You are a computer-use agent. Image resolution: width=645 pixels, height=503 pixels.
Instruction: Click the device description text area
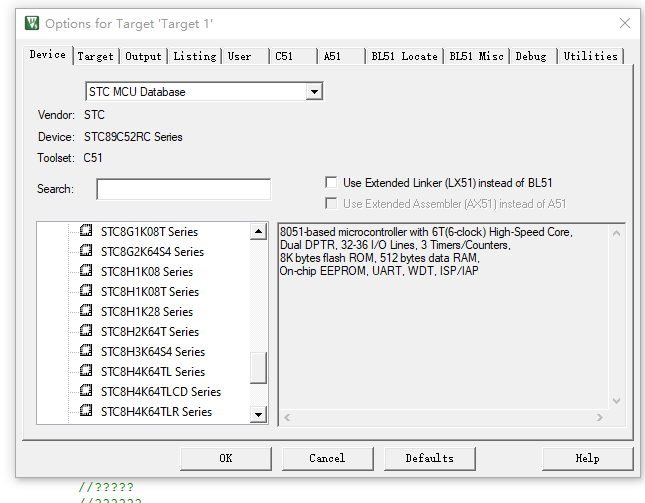tap(443, 317)
